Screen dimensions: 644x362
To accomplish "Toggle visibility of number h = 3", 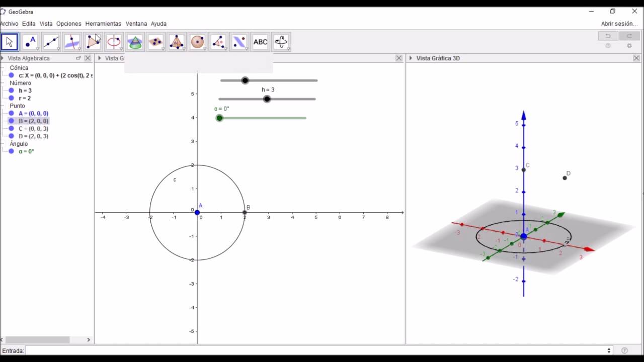I will click(x=11, y=90).
